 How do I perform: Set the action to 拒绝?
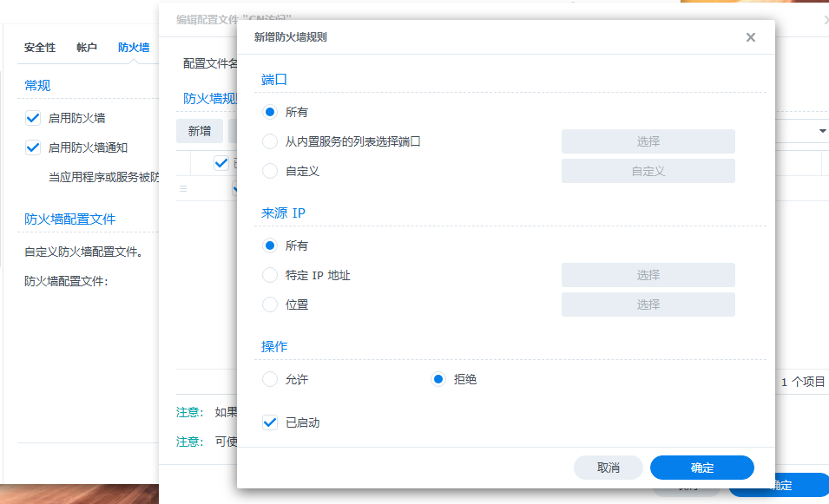click(x=438, y=379)
